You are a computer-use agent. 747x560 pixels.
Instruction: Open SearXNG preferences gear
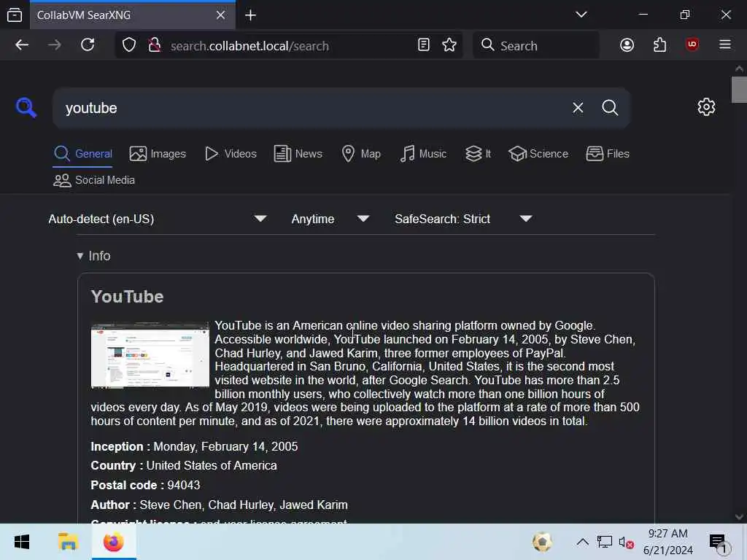click(706, 107)
